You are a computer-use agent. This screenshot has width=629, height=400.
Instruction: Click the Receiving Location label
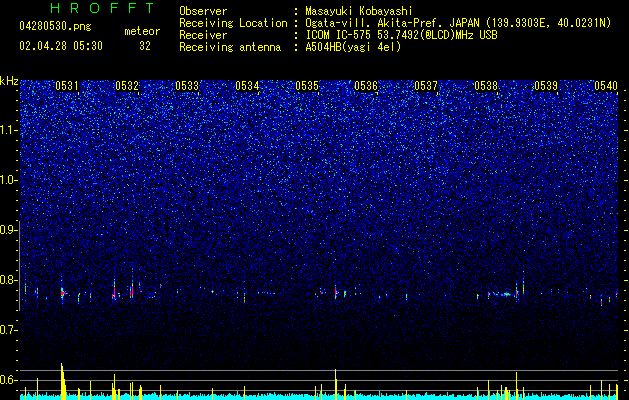233,24
